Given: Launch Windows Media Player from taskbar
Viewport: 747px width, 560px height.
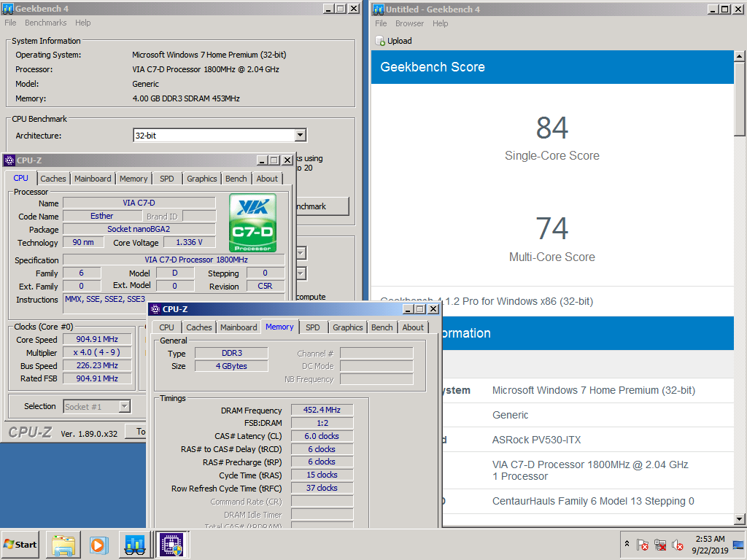Looking at the screenshot, I should coord(98,544).
